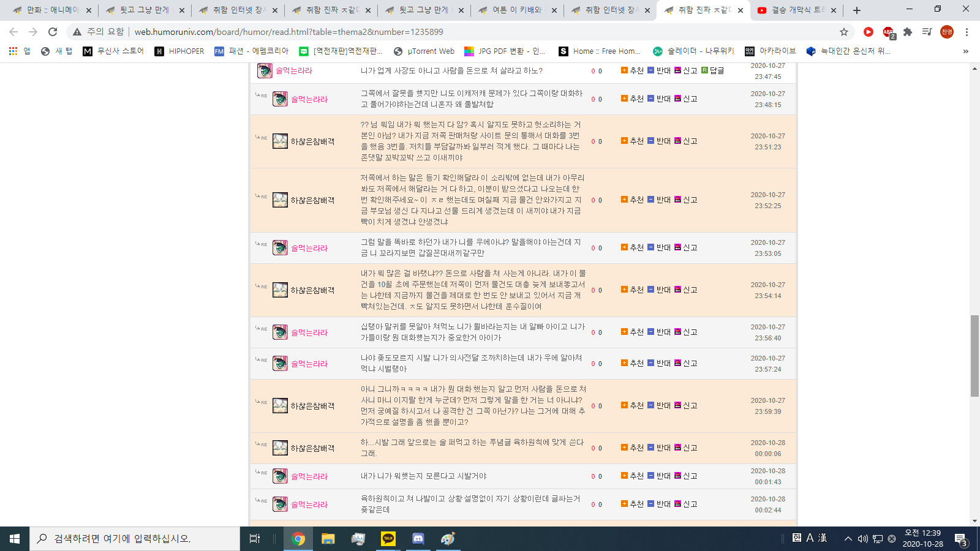980x551 pixels.
Task: Open the 슬레이어 - 나무위키 bookmark
Action: [693, 51]
